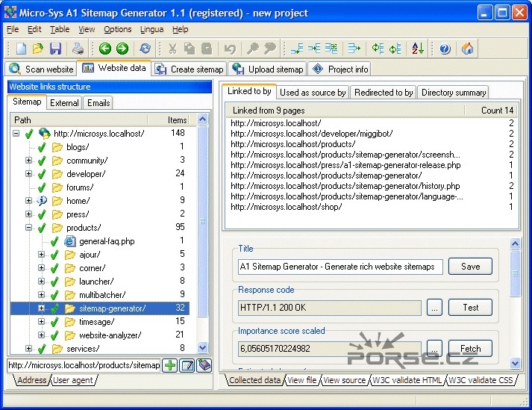Click the New project toolbar icon
The width and height of the screenshot is (532, 410).
pyautogui.click(x=21, y=49)
